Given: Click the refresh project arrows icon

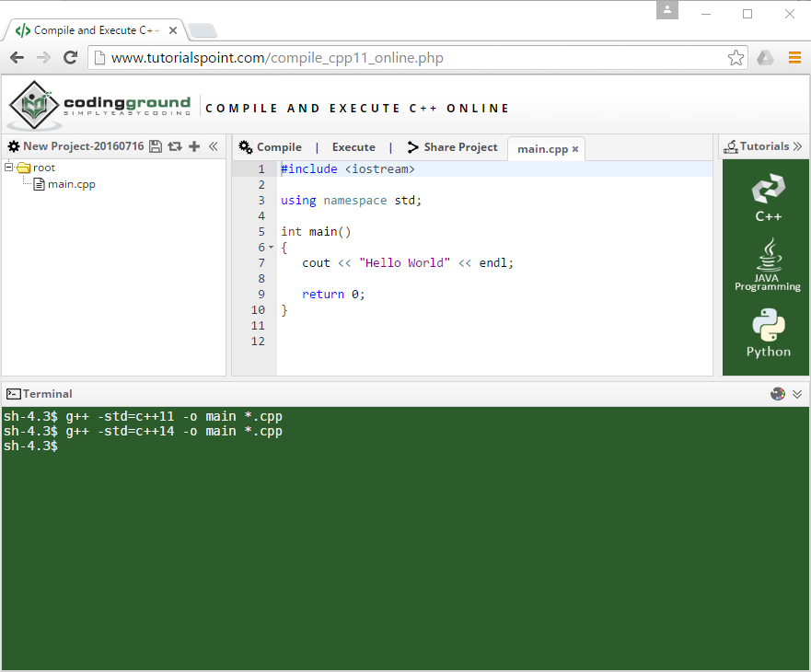Looking at the screenshot, I should pos(175,146).
